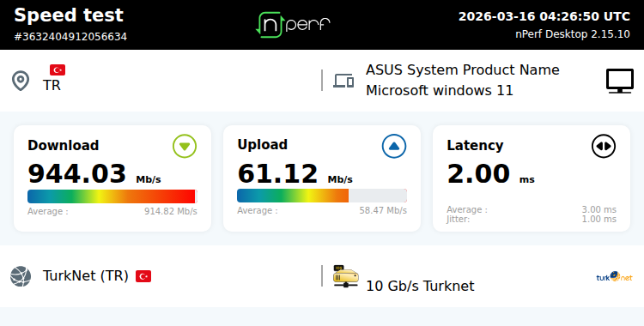Click the 61.12 upload value
Viewport: 644px width, 326px height.
(x=277, y=173)
